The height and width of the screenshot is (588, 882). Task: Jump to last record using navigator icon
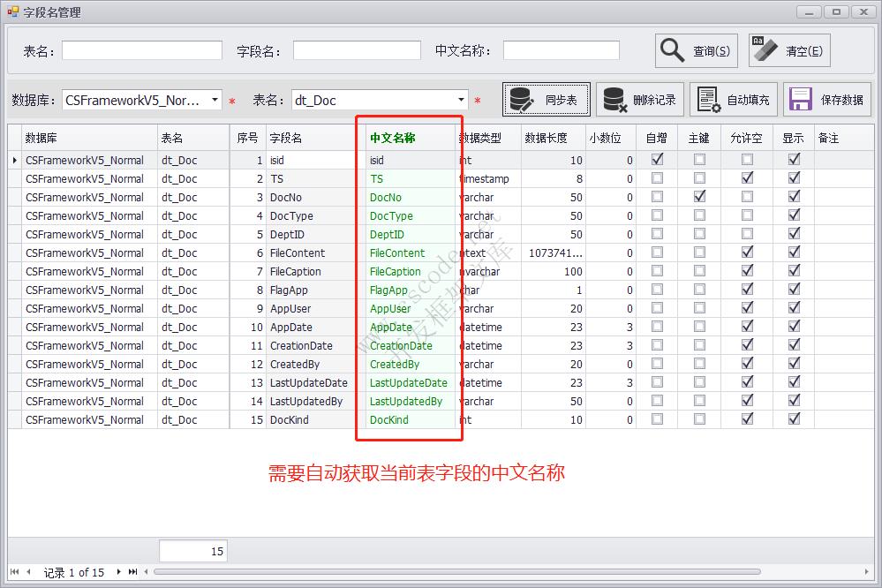(132, 572)
